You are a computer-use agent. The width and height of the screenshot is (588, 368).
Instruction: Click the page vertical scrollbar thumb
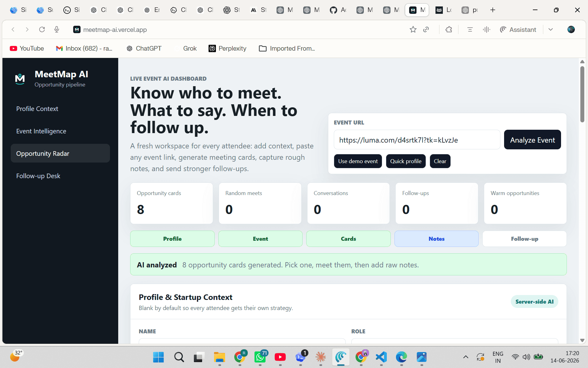pos(582,94)
